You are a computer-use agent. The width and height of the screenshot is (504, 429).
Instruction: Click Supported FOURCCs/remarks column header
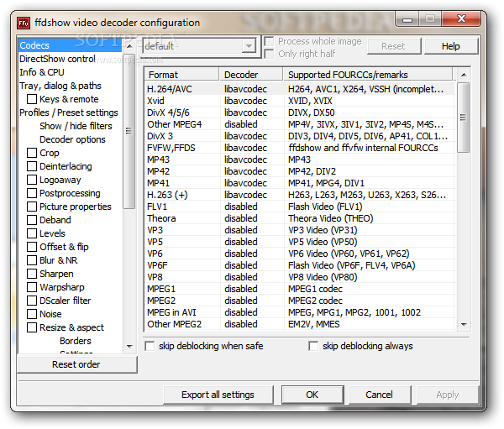coord(368,75)
